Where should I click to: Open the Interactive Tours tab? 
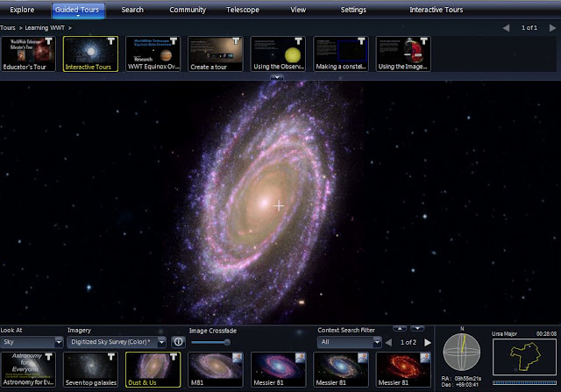coord(436,10)
